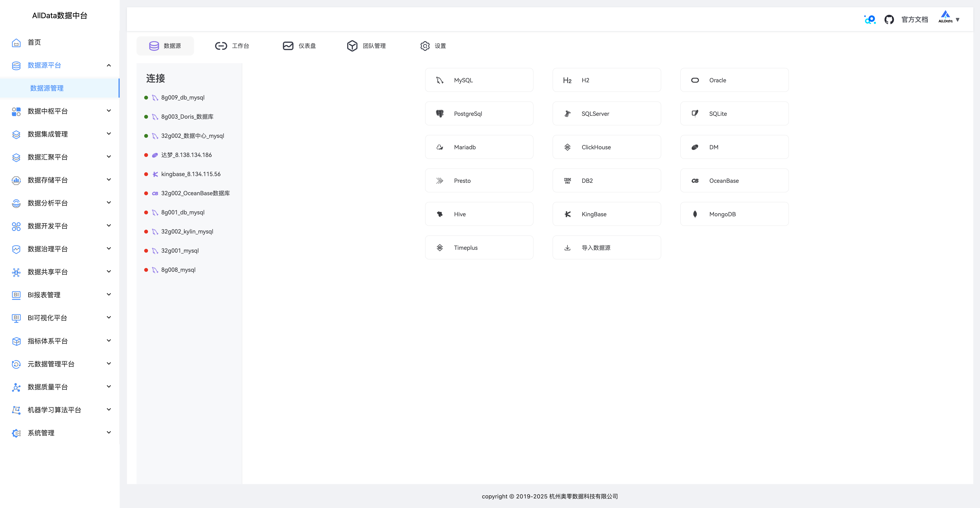Expand the 数据存储平台 menu
980x508 pixels.
pyautogui.click(x=60, y=180)
